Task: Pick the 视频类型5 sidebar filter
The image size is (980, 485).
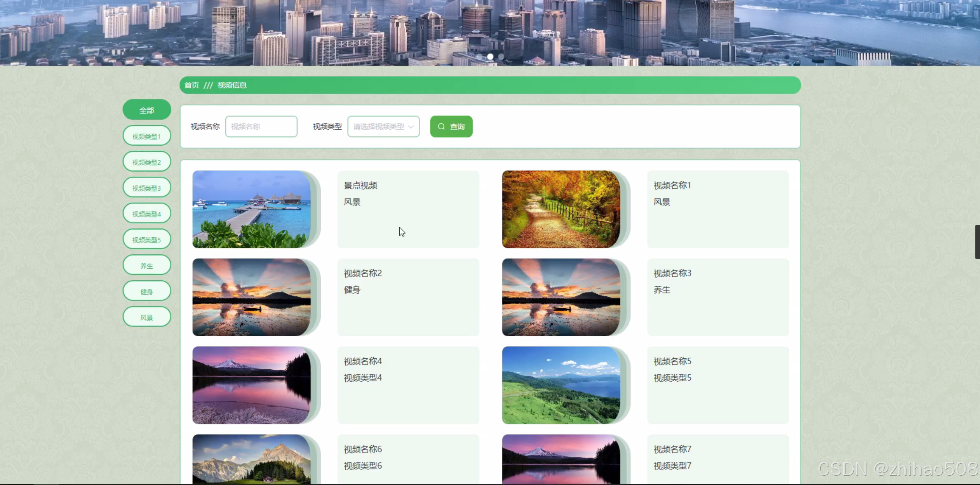Action: pyautogui.click(x=147, y=240)
